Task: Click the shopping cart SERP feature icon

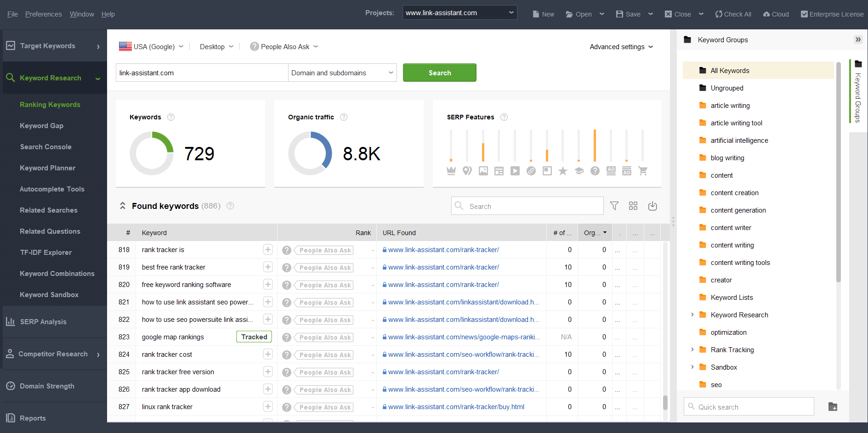Action: [x=643, y=171]
